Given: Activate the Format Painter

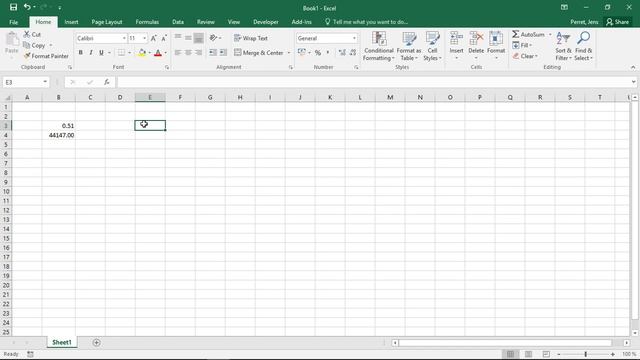Looking at the screenshot, I should coord(46,56).
